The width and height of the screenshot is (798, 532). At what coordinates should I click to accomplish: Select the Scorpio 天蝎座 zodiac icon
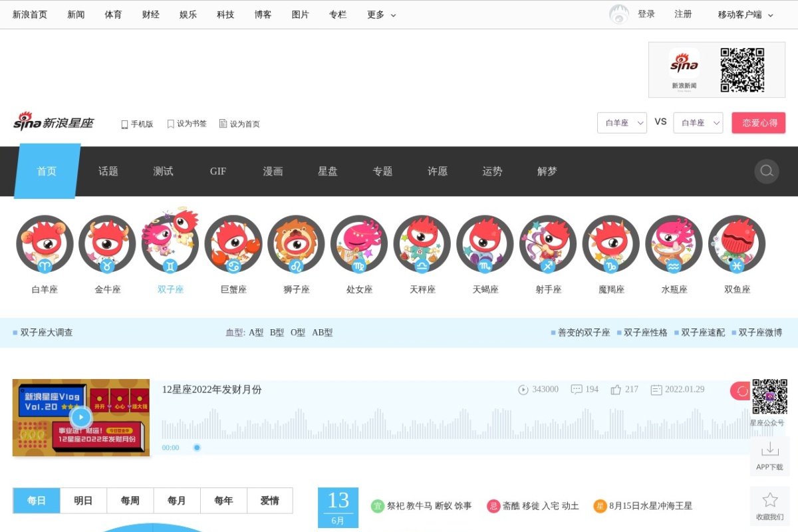[x=485, y=244]
